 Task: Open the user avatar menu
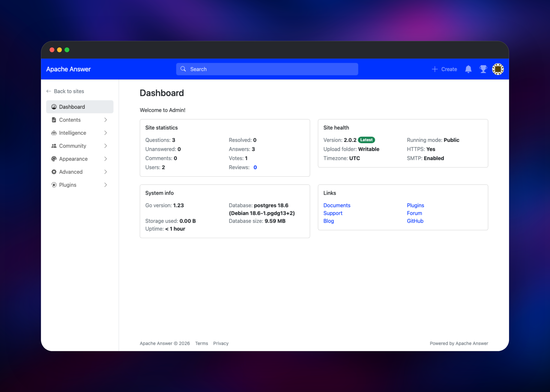tap(498, 69)
